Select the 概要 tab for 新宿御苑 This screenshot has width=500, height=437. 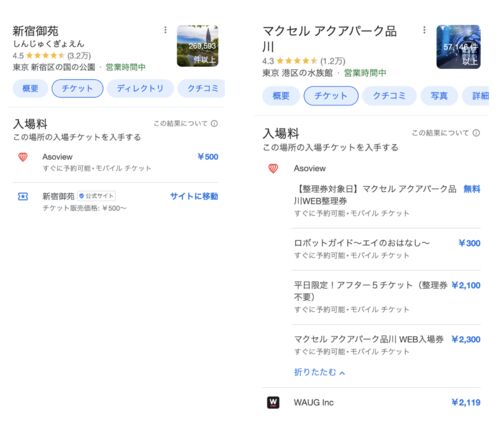click(30, 88)
